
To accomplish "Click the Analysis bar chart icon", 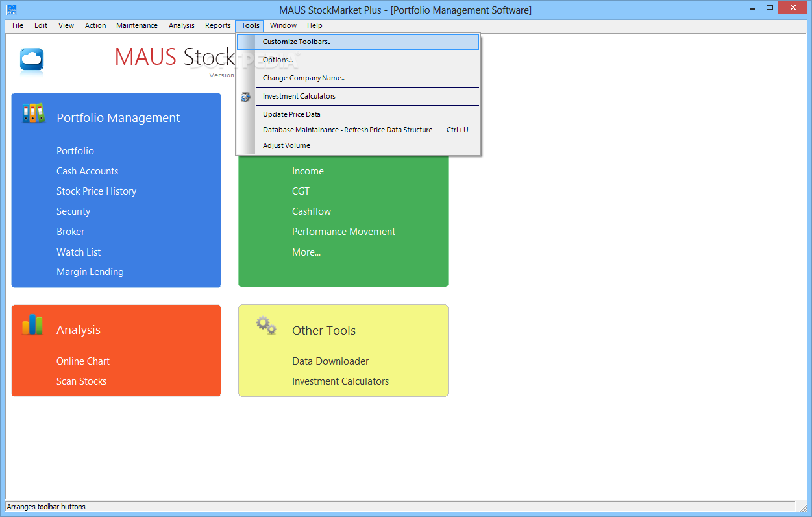I will [x=32, y=324].
